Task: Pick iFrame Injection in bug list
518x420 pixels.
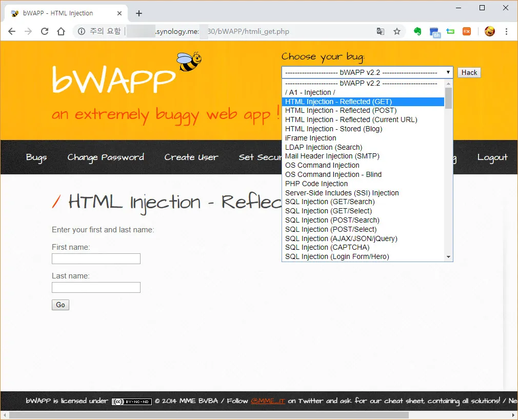Action: [311, 138]
